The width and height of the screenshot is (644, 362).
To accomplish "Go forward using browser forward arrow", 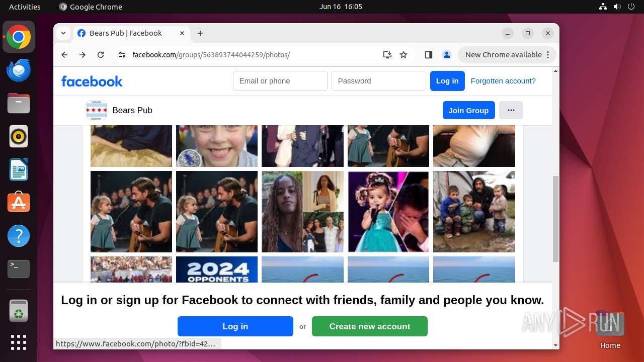I will [x=83, y=55].
